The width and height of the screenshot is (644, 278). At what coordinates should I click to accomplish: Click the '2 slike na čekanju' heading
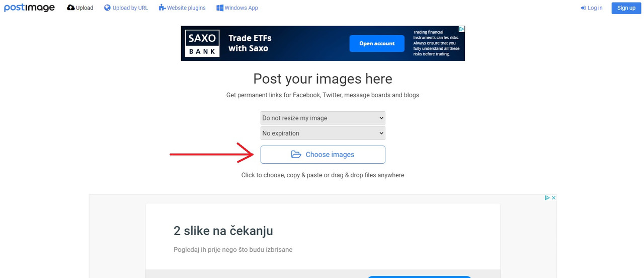pos(223,231)
